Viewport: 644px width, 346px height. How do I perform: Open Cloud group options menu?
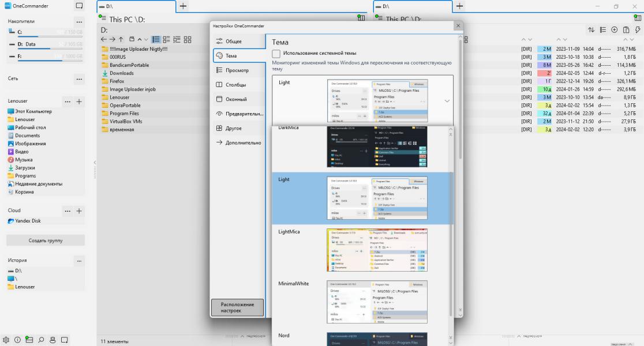[x=68, y=211]
